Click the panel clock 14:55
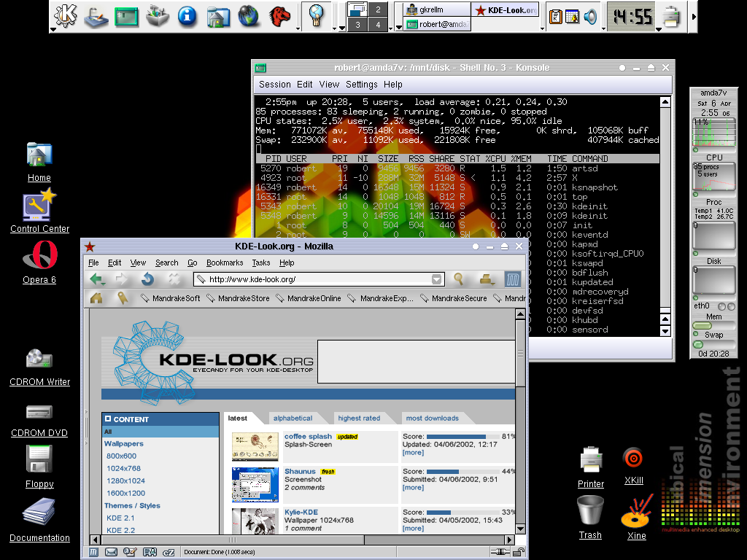 [x=632, y=17]
